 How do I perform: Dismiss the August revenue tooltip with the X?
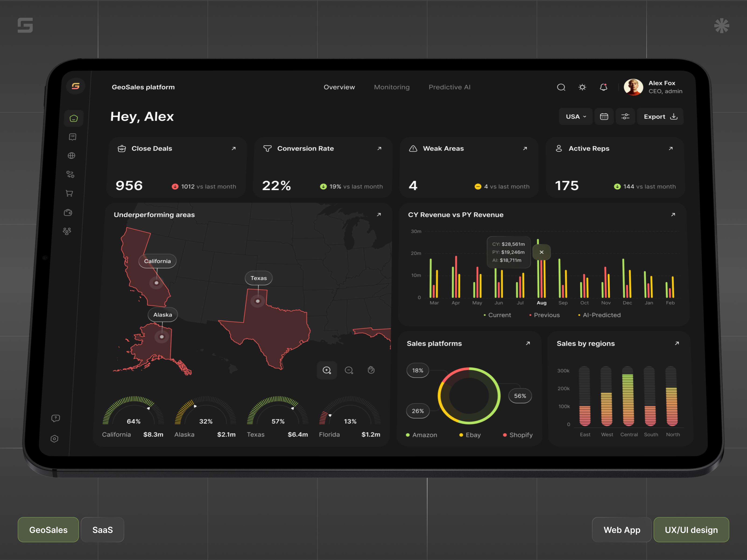[541, 252]
